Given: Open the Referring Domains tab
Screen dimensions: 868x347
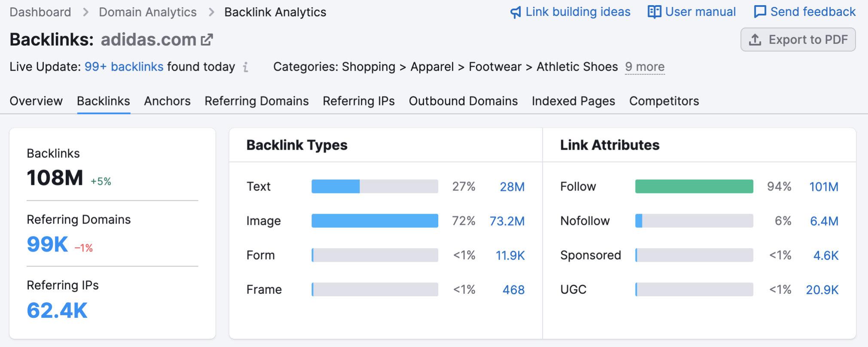Looking at the screenshot, I should pyautogui.click(x=257, y=101).
